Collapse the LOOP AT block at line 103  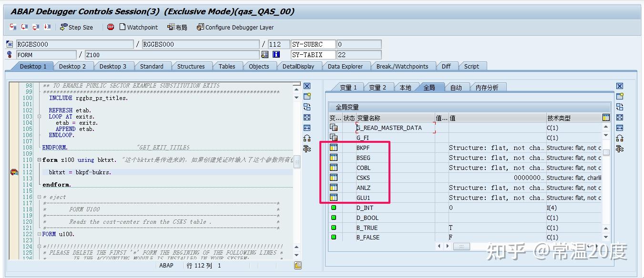(x=39, y=117)
